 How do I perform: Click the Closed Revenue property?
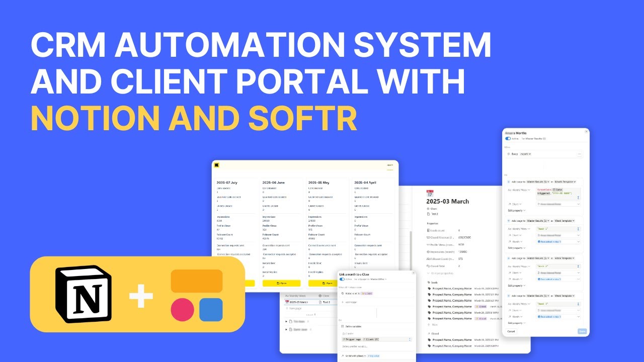[x=441, y=237]
